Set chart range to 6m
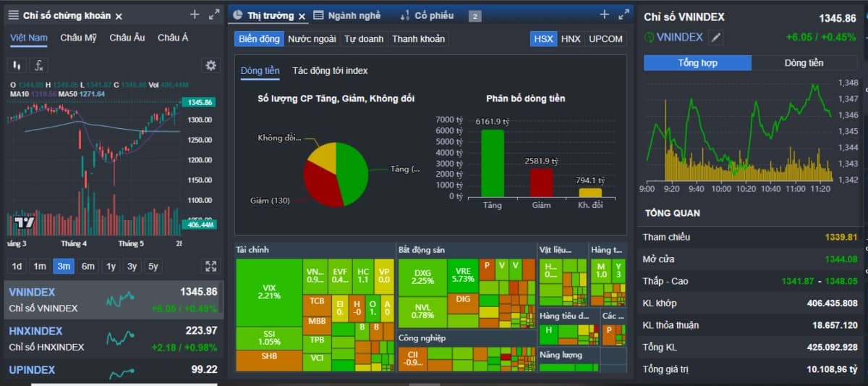The height and width of the screenshot is (386, 868). point(88,266)
